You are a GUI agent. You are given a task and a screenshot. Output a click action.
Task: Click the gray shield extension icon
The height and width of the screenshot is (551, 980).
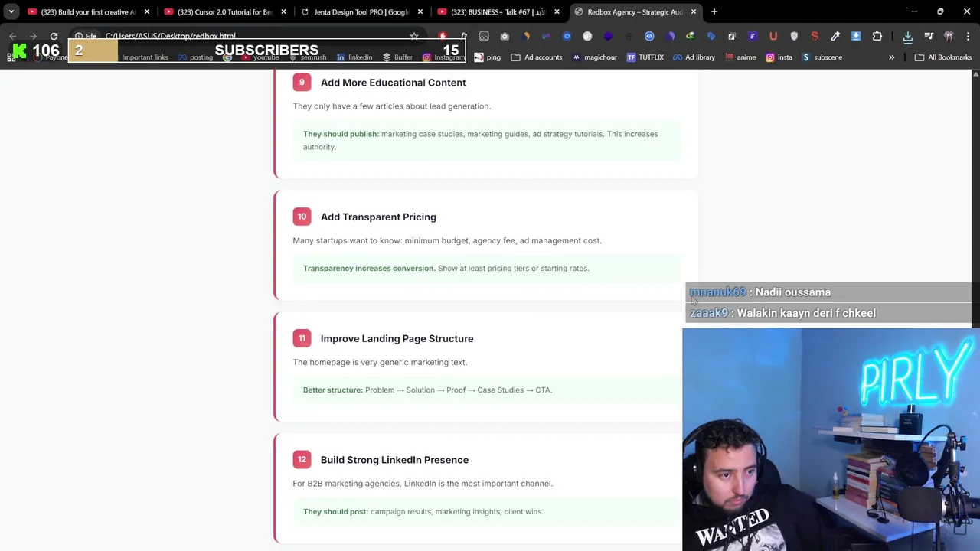pos(794,36)
